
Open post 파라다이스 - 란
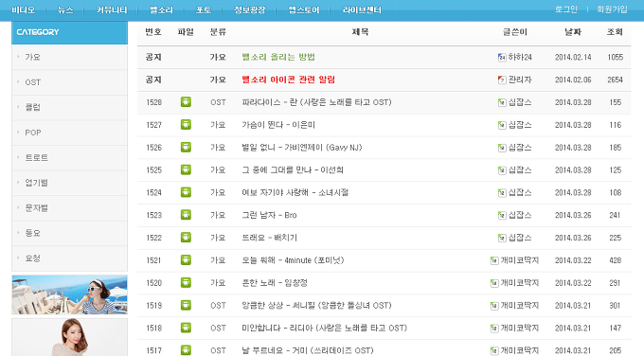[x=316, y=102]
